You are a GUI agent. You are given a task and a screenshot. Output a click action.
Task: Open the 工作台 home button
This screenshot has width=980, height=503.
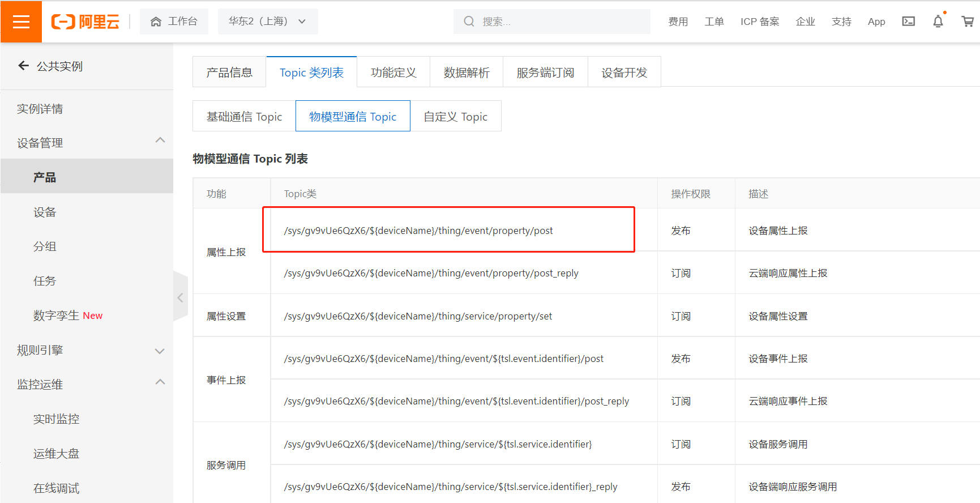coord(174,22)
